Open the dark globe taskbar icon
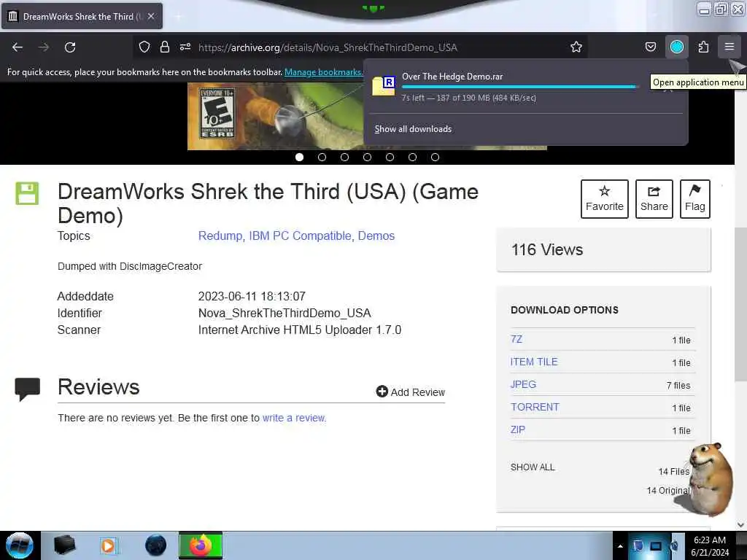This screenshot has width=747, height=560. point(156,545)
